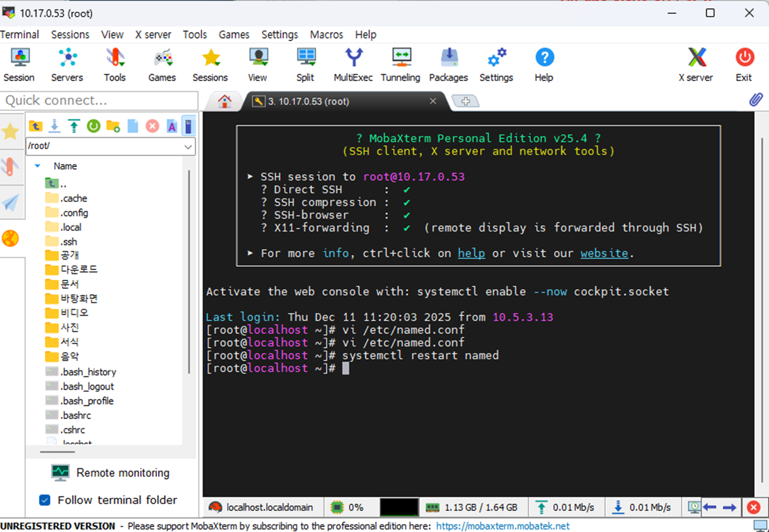Open the Macros menu
Image resolution: width=769 pixels, height=532 pixels.
pyautogui.click(x=326, y=34)
